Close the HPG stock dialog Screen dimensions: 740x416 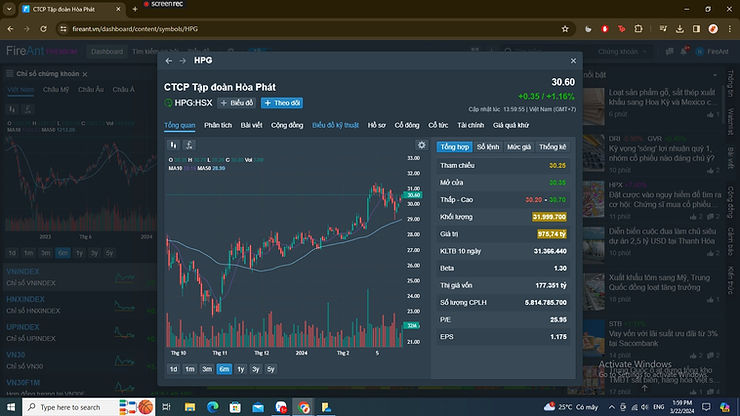click(573, 60)
